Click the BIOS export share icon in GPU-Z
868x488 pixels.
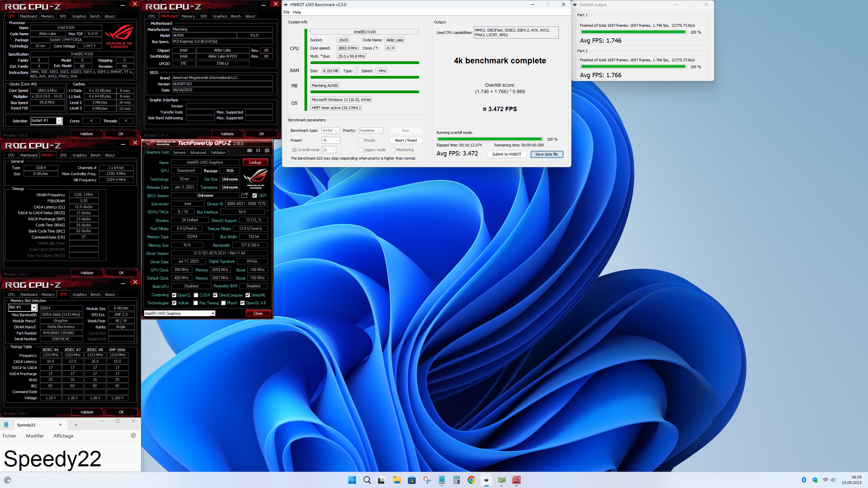point(244,195)
